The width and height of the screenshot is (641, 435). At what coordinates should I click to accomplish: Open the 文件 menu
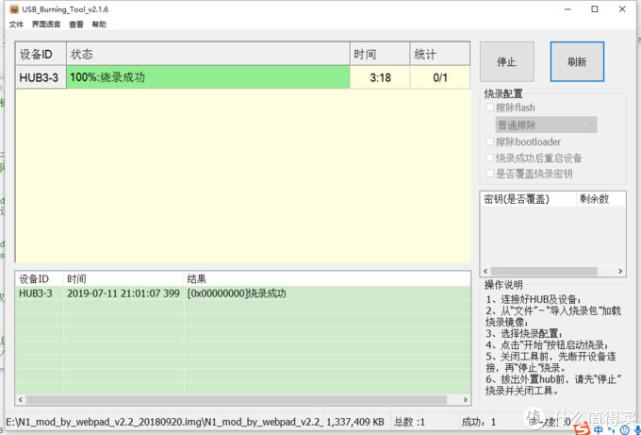click(16, 25)
